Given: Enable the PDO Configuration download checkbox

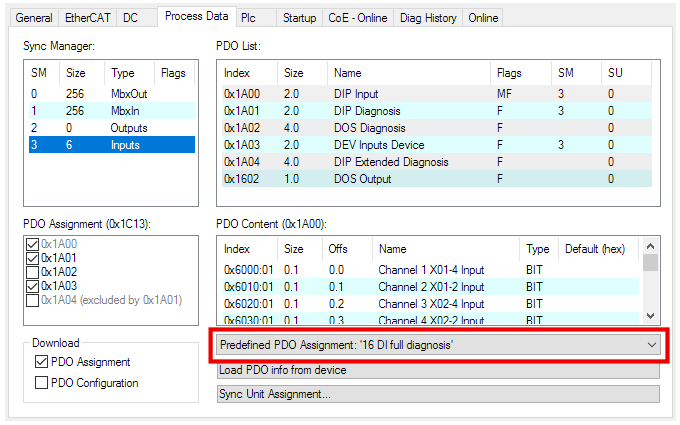Looking at the screenshot, I should tap(41, 382).
